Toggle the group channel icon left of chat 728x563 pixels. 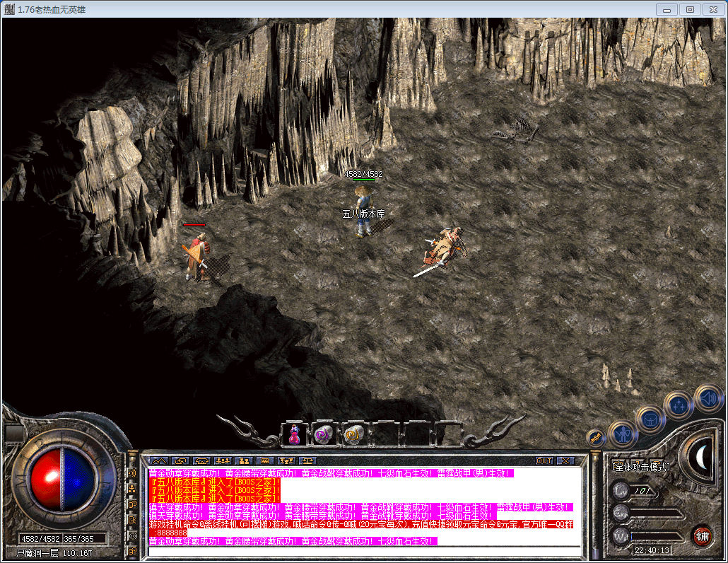(132, 489)
